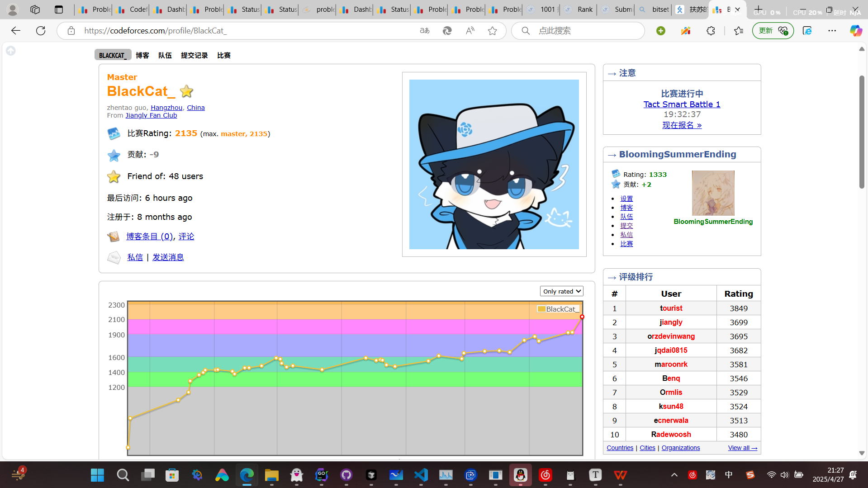This screenshot has width=868, height=488.
Task: Open WPS Office from taskbar
Action: (x=620, y=475)
